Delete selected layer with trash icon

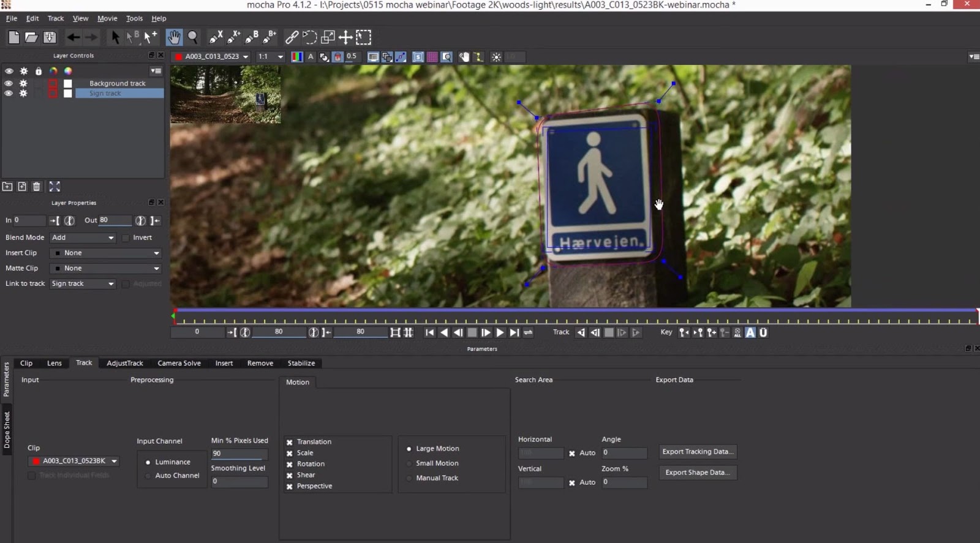37,187
